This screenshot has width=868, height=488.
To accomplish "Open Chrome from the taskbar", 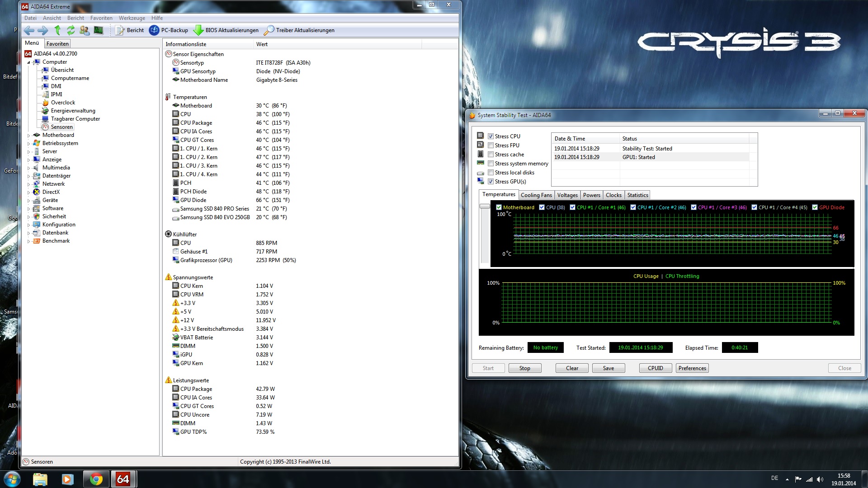I will (x=96, y=479).
